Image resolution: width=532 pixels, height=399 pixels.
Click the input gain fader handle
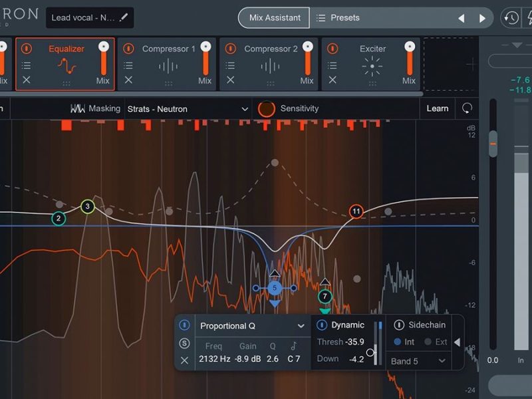493,144
